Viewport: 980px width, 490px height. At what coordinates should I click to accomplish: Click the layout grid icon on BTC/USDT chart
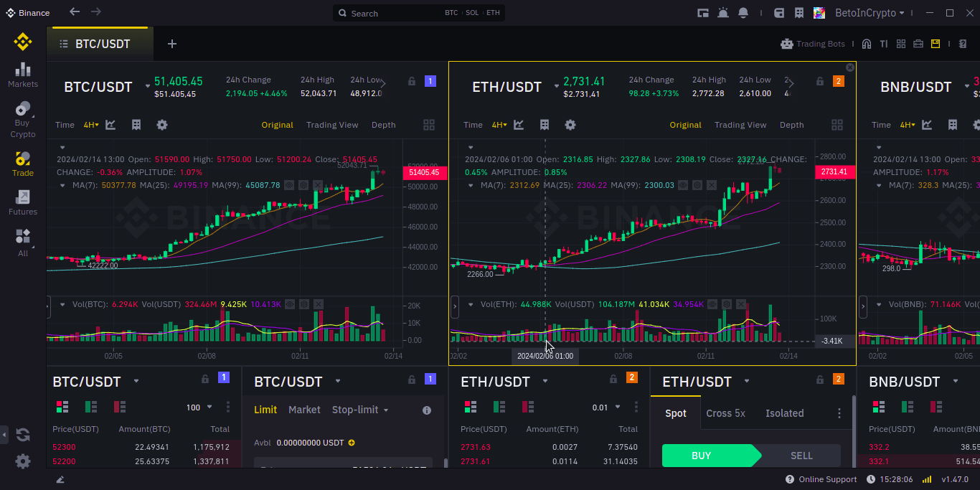click(429, 125)
